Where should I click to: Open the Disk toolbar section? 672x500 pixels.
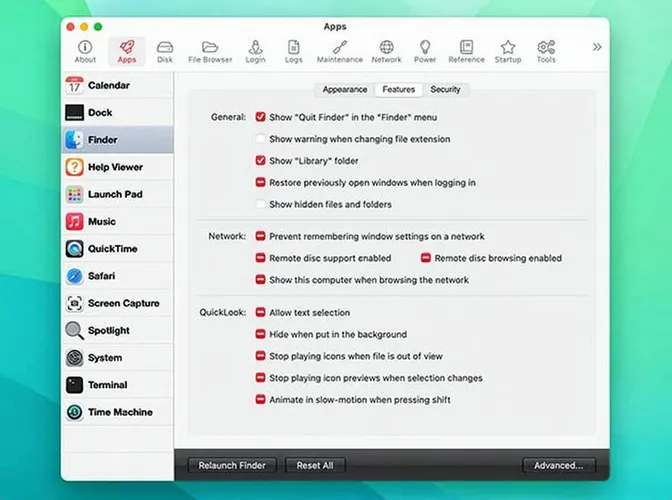click(x=165, y=52)
